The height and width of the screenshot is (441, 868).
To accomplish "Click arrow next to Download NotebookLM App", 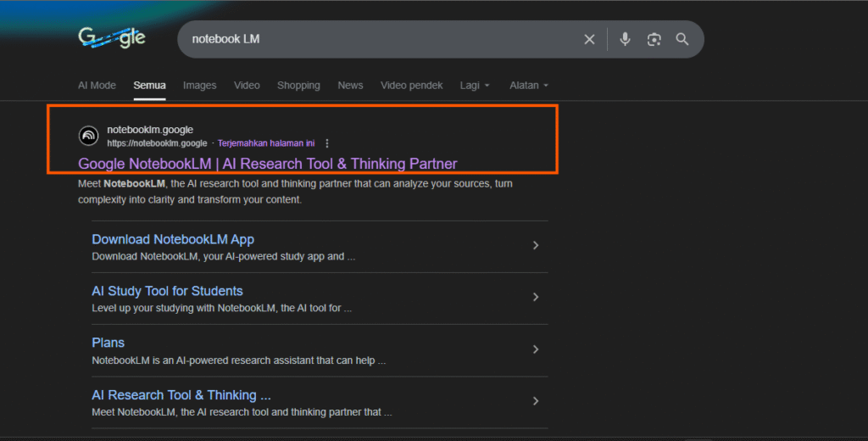I will tap(535, 246).
